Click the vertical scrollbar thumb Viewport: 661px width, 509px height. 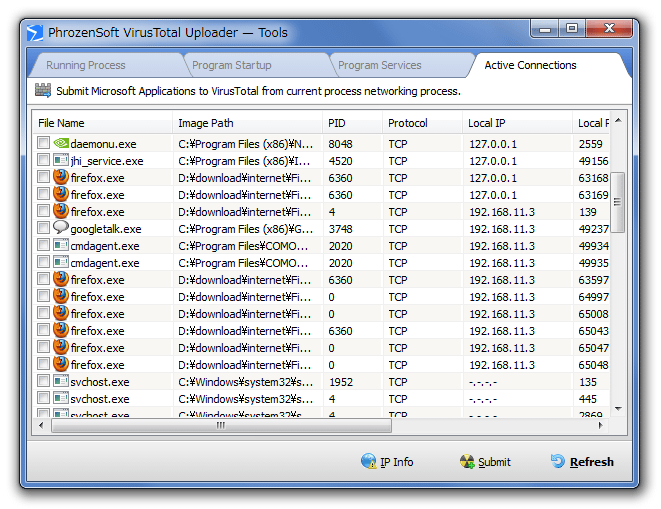618,202
